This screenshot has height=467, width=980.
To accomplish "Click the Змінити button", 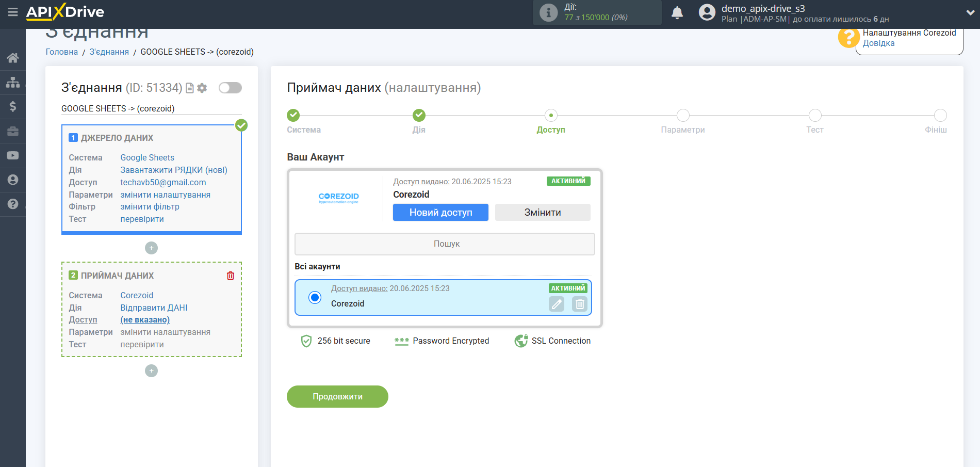I will coord(543,213).
